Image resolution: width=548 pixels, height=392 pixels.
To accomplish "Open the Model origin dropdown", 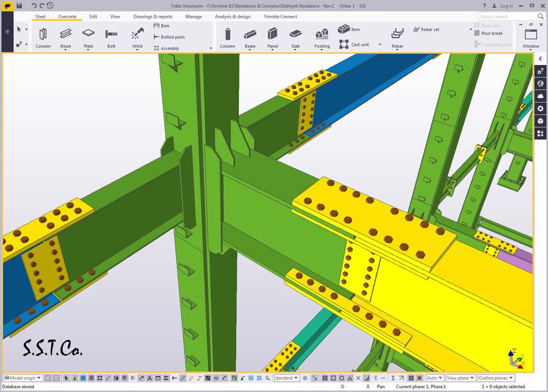I will (23, 378).
